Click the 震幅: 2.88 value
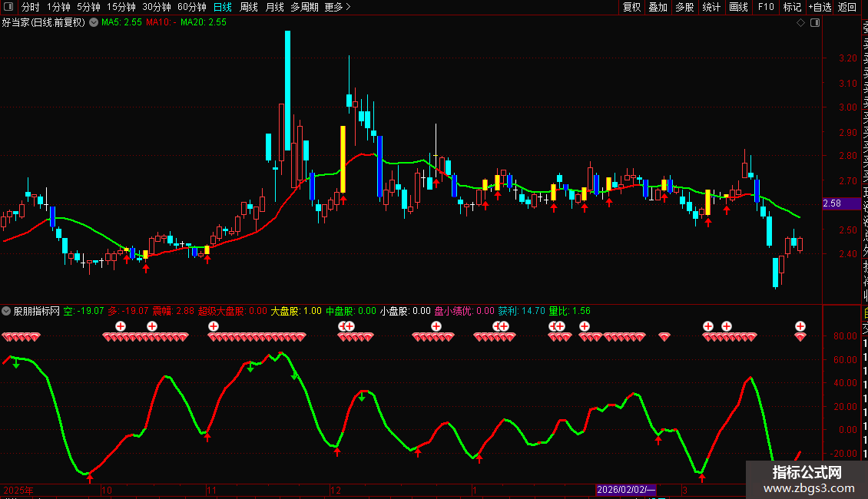This screenshot has height=499, width=868. [x=174, y=311]
